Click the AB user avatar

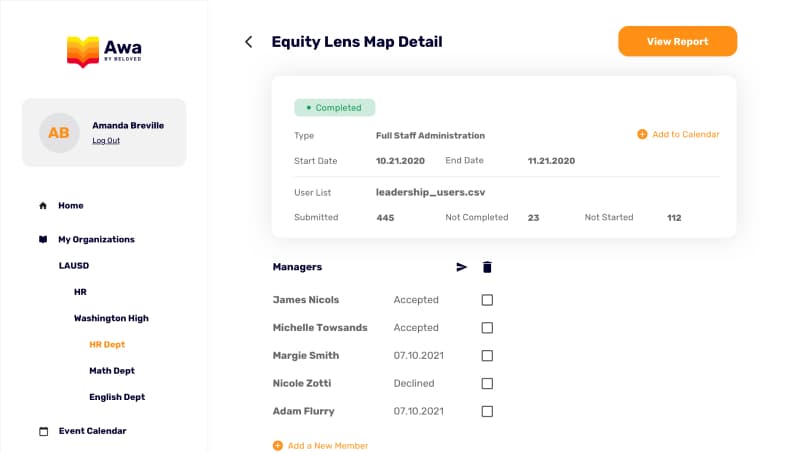click(59, 133)
